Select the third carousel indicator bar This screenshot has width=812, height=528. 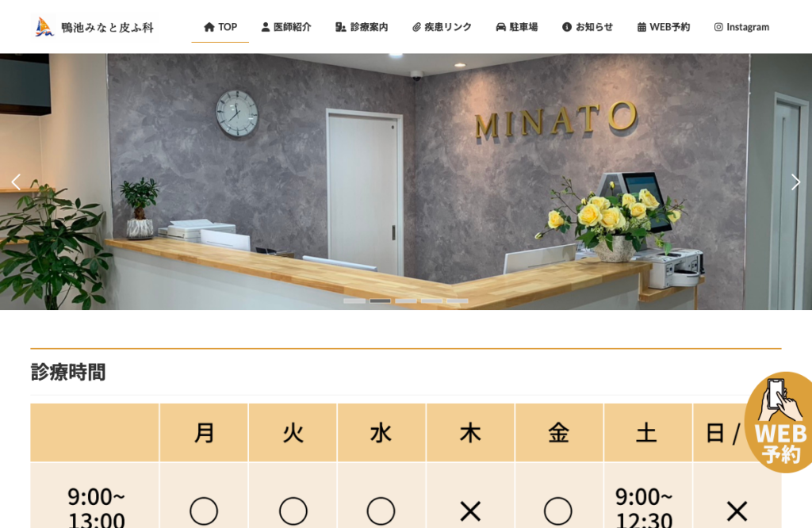(x=406, y=300)
